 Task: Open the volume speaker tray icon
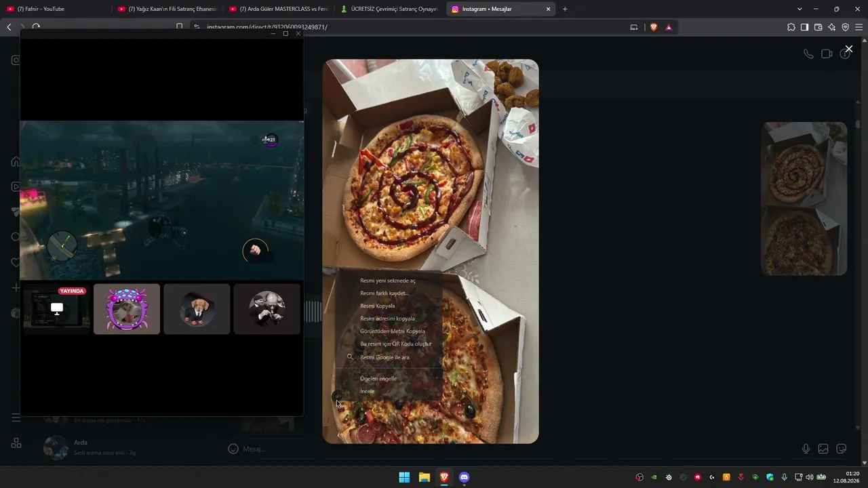point(809,477)
